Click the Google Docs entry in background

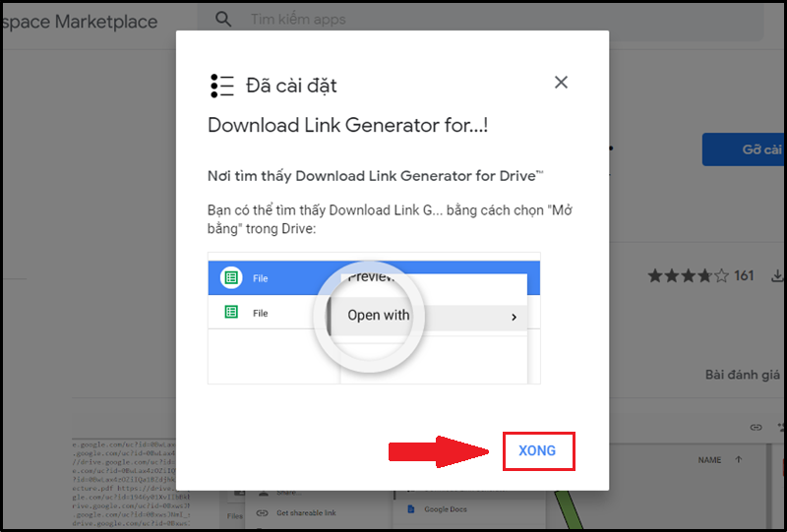click(446, 509)
